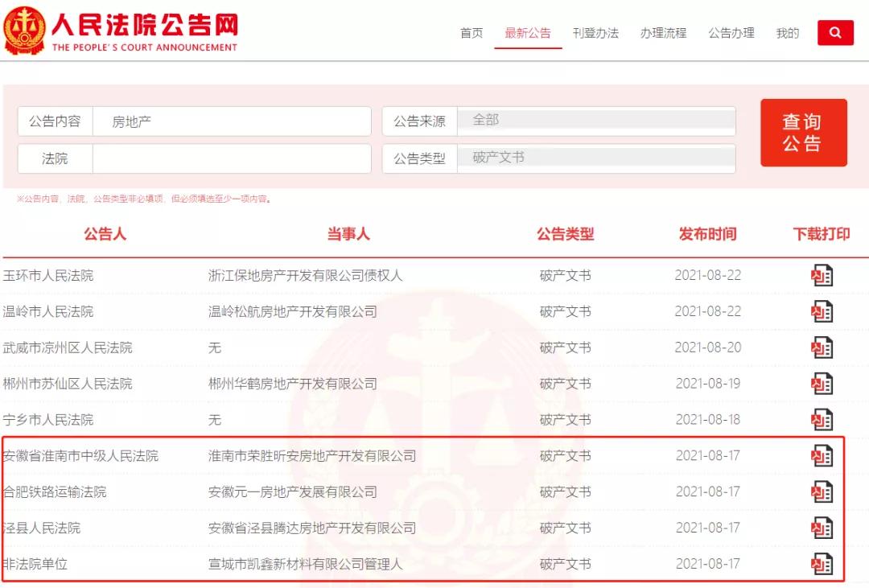Click the 查询公告 search button
This screenshot has width=869, height=588.
click(803, 132)
